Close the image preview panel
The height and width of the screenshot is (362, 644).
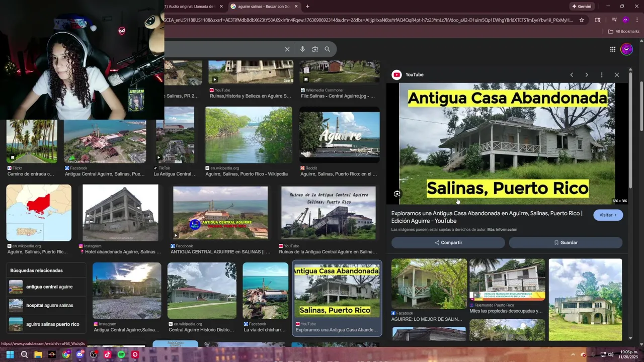point(617,75)
